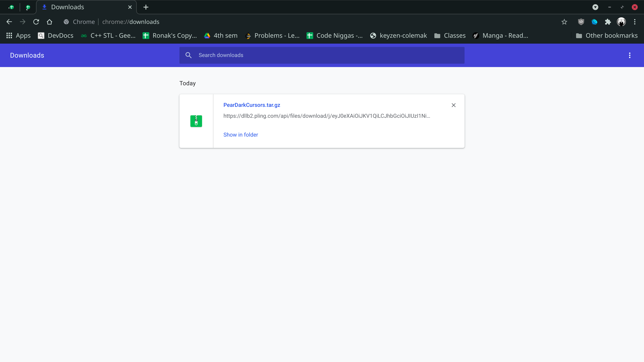
Task: Open the blue swirl extension icon
Action: [x=595, y=22]
